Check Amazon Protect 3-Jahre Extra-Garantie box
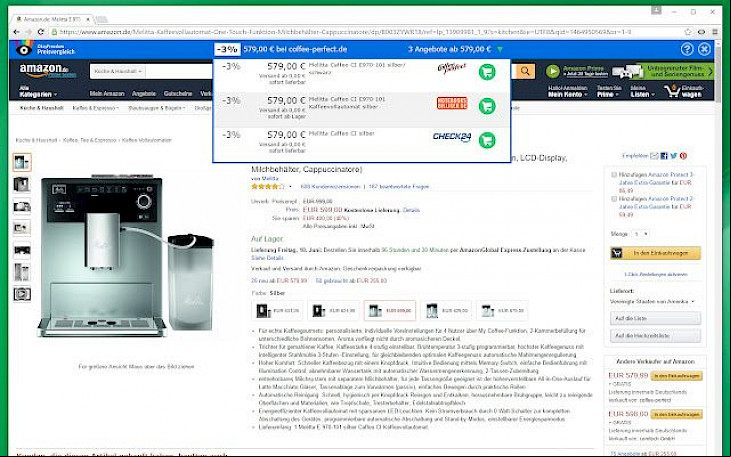The width and height of the screenshot is (731, 457). coord(614,175)
